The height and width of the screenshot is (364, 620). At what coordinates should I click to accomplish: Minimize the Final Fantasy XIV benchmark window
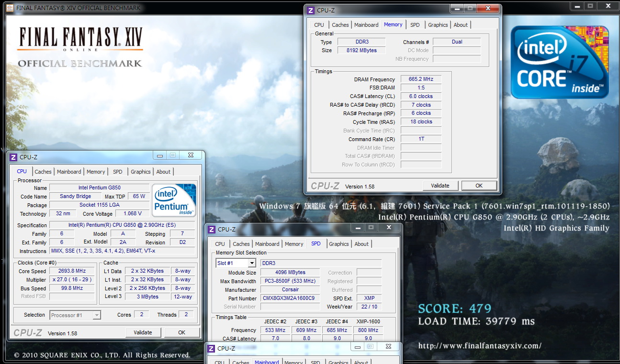[577, 6]
